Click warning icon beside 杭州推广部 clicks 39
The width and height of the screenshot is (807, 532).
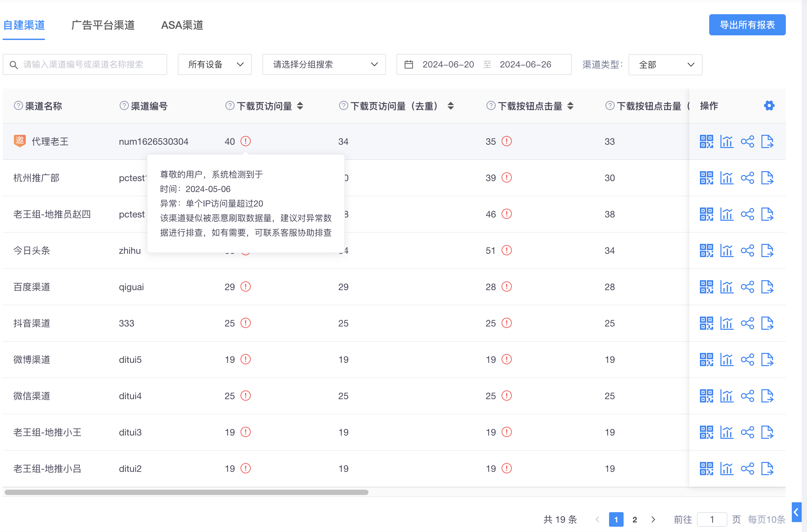click(x=507, y=177)
